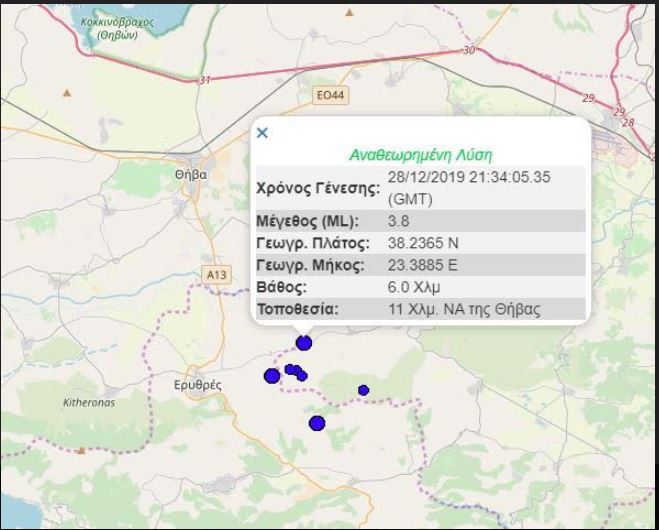Click the magnitude value 3.8

pyautogui.click(x=398, y=220)
